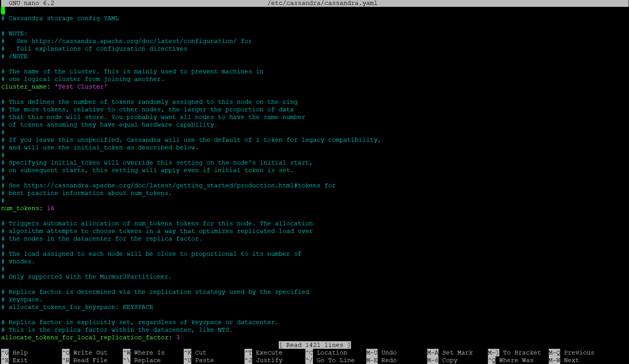The image size is (629, 364).
Task: Select the M-W Next shortcut
Action: (564, 360)
